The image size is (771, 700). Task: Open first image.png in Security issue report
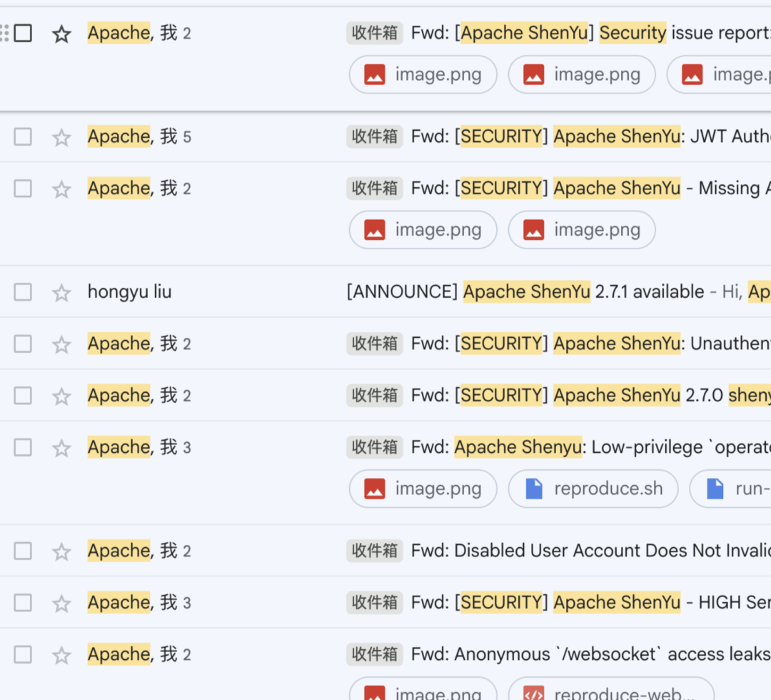point(423,74)
